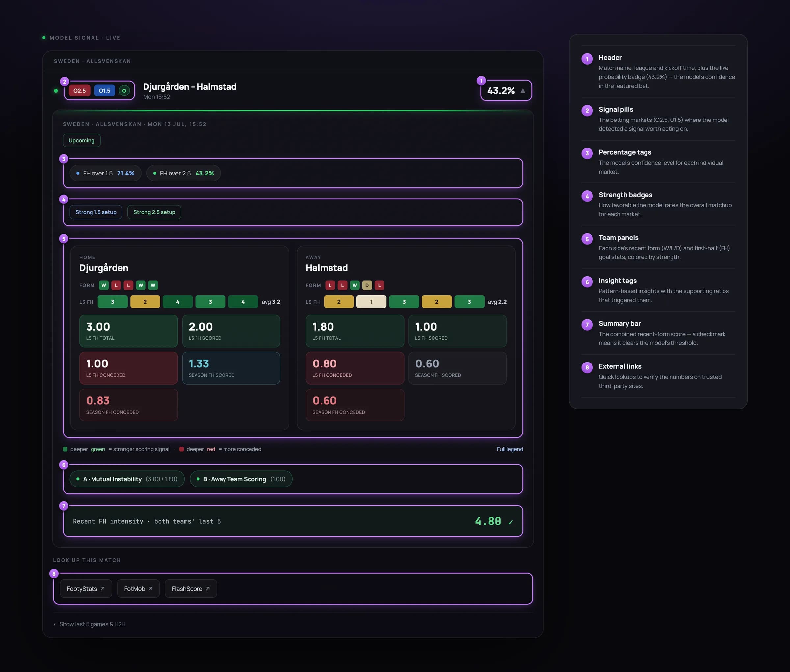Click the Mon 15:52 kickoff time
790x672 pixels.
(x=157, y=97)
